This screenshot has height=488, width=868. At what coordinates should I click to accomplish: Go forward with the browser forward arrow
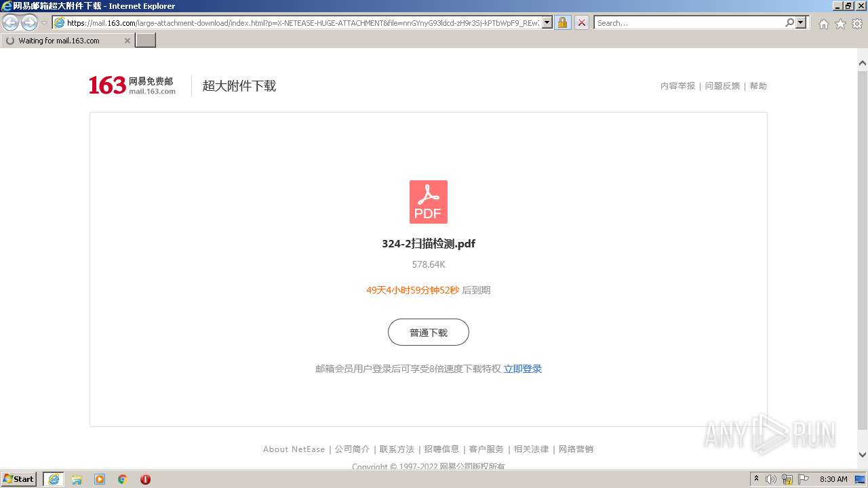click(29, 22)
